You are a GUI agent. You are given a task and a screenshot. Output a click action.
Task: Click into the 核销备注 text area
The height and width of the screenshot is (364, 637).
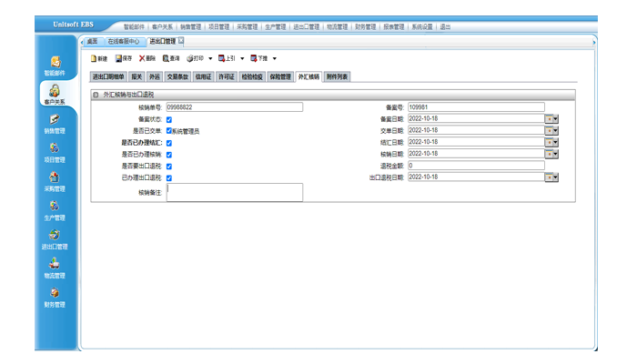[235, 192]
